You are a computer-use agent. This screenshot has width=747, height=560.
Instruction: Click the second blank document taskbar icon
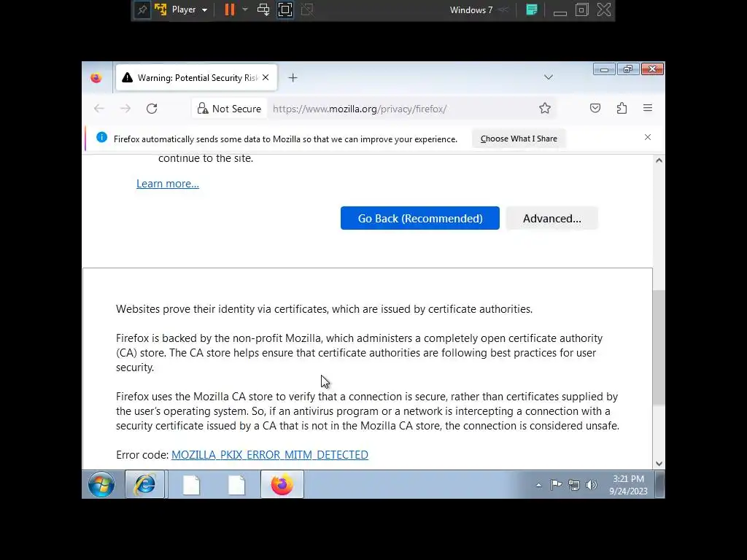[x=237, y=485]
